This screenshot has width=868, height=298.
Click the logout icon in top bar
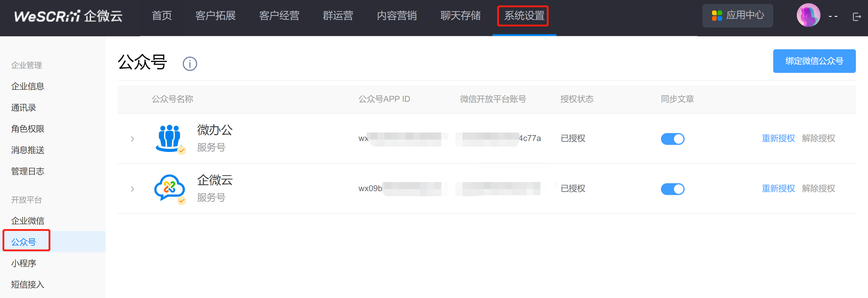856,17
